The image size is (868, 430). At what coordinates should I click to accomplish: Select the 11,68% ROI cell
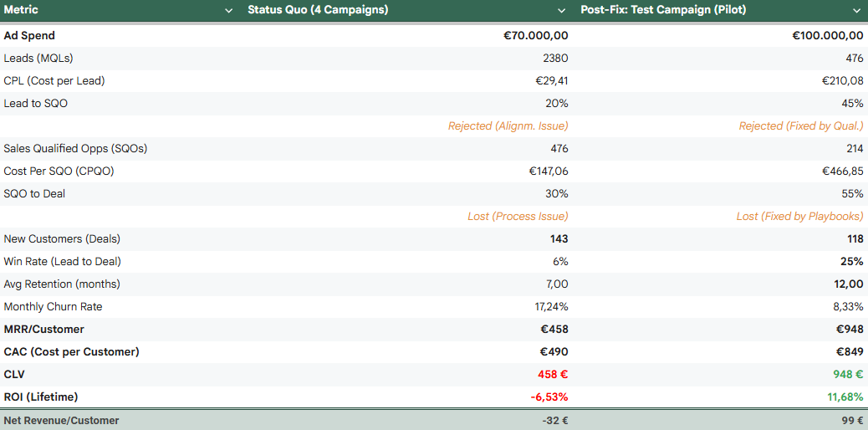(845, 397)
